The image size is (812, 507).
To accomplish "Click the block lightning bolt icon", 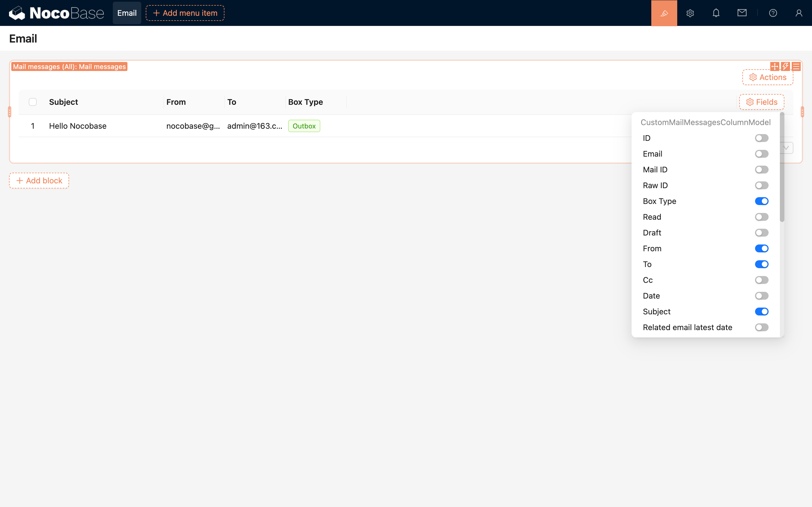I will pos(785,66).
